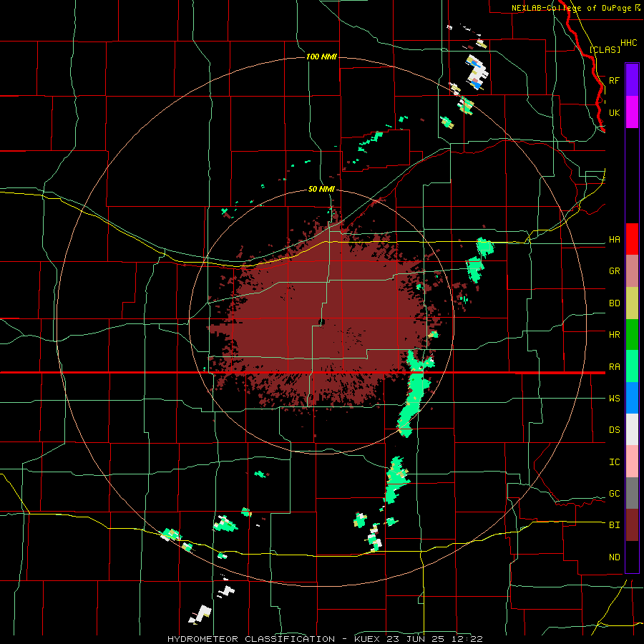Screen dimensions: 644x644
Task: Click the HHC product label
Action: point(628,43)
